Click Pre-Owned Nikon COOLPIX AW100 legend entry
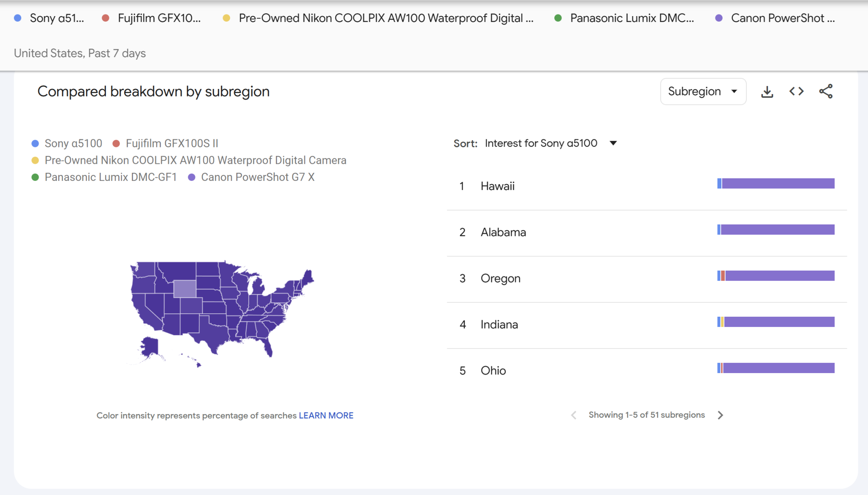Screen dimensions: 868x495 pos(189,160)
